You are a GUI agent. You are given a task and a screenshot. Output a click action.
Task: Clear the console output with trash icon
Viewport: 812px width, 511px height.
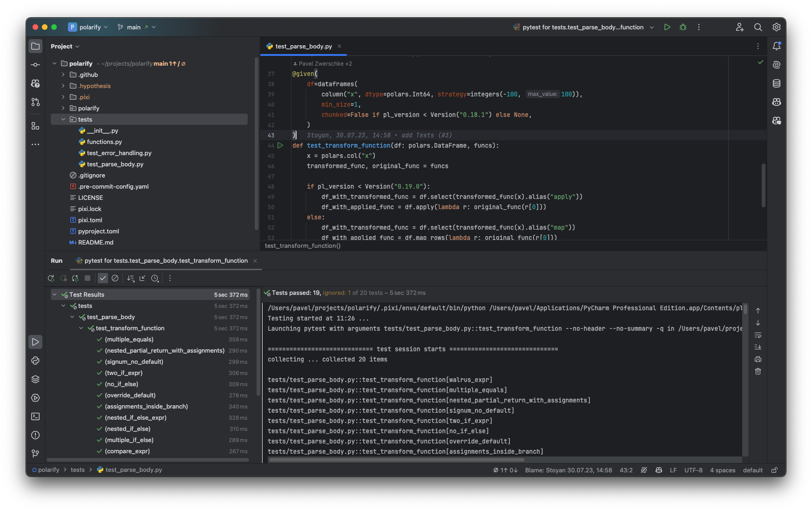[x=758, y=371]
